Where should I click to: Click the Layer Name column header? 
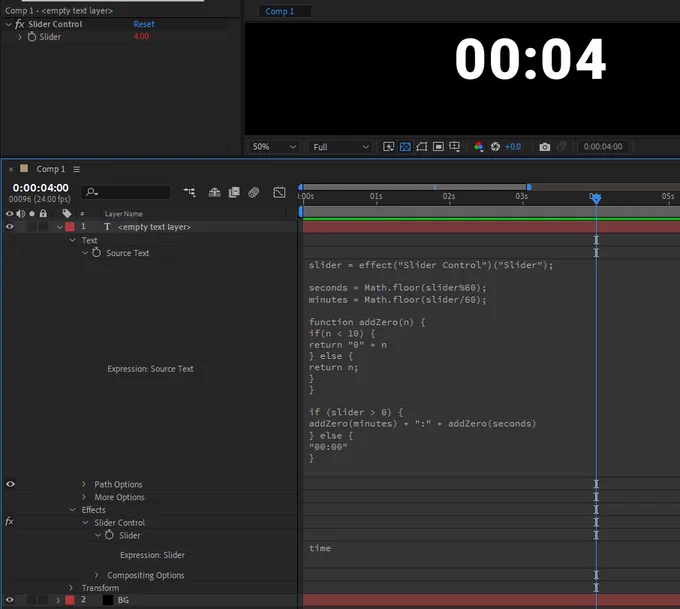tap(124, 214)
